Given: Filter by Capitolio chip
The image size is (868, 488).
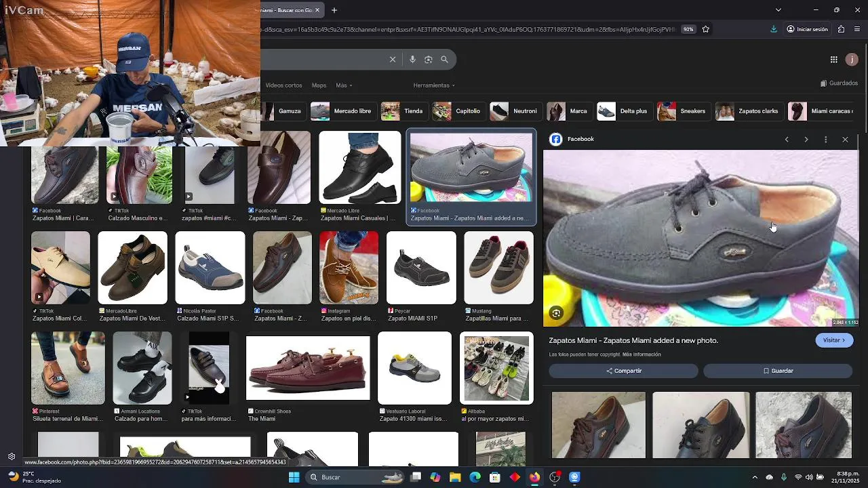Looking at the screenshot, I should click(457, 111).
